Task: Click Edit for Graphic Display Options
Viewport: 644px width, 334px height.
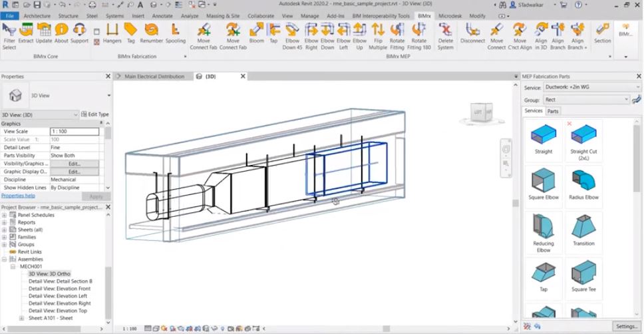Action: pos(75,172)
